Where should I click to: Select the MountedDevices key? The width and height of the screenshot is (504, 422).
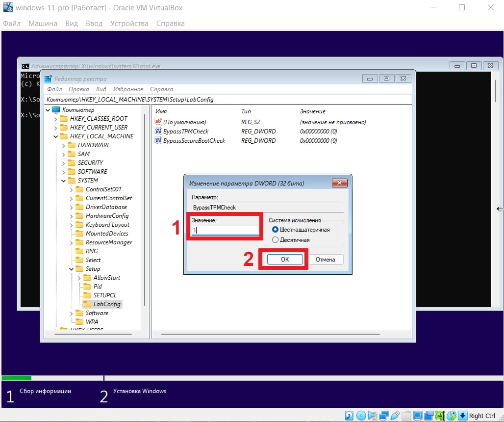pyautogui.click(x=107, y=234)
